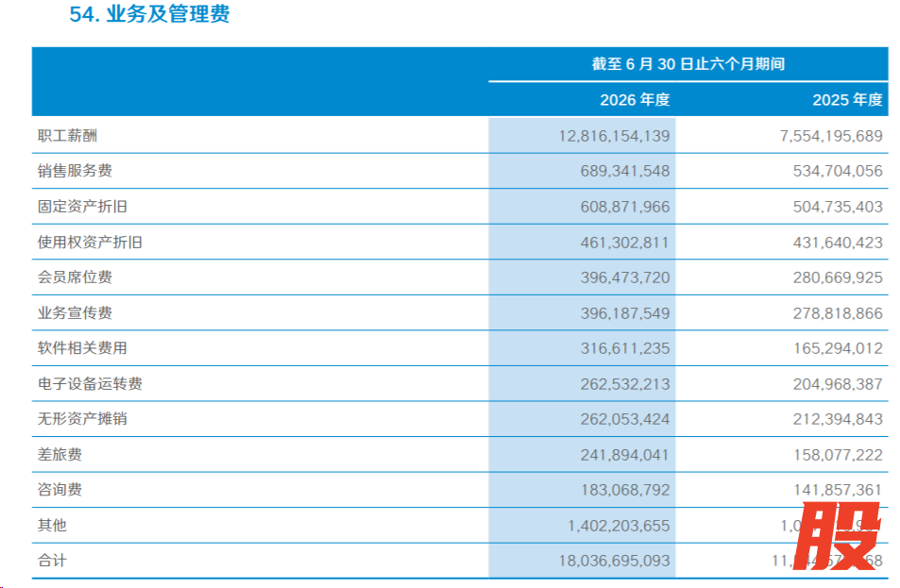Select row label 销售服务费
The height and width of the screenshot is (588, 900).
(75, 171)
